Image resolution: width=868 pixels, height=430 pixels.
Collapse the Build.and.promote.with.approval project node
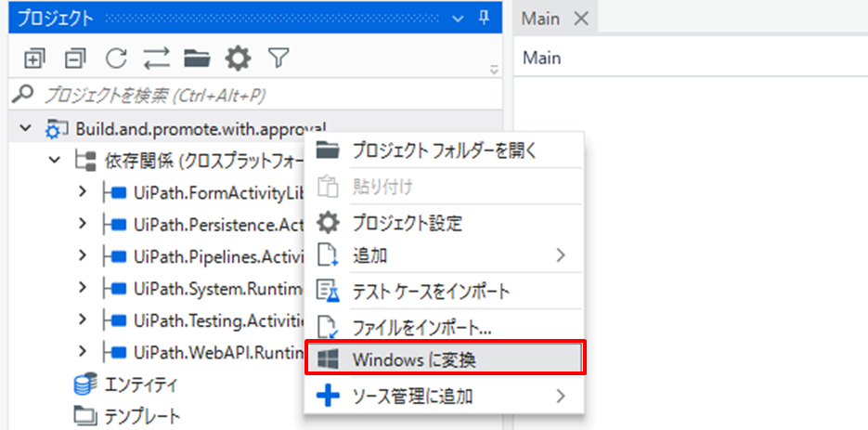pyautogui.click(x=24, y=128)
